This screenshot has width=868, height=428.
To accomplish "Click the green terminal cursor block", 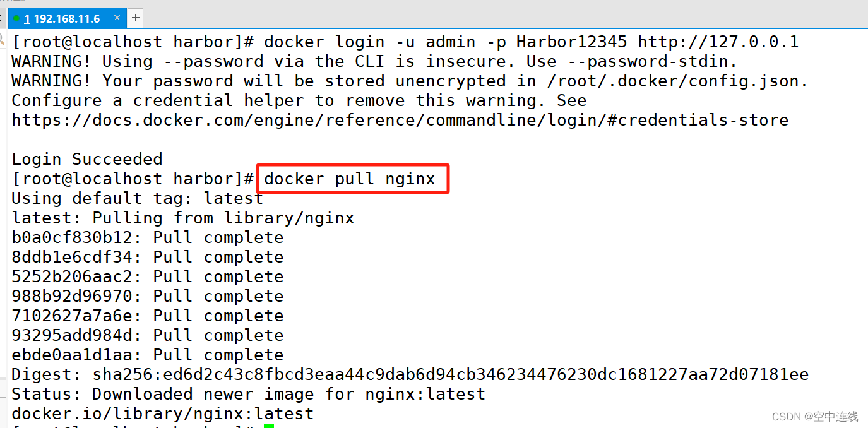I will pyautogui.click(x=268, y=425).
